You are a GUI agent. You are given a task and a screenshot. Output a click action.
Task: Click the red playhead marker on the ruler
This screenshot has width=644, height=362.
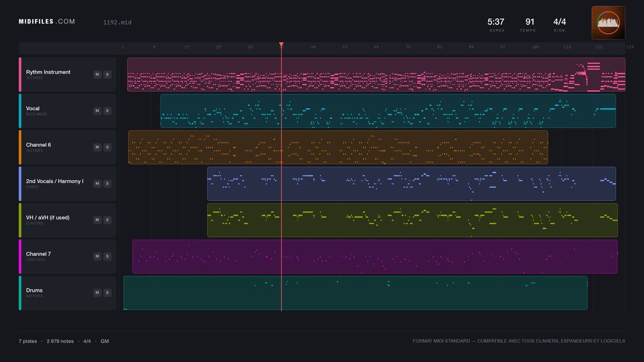tap(282, 44)
